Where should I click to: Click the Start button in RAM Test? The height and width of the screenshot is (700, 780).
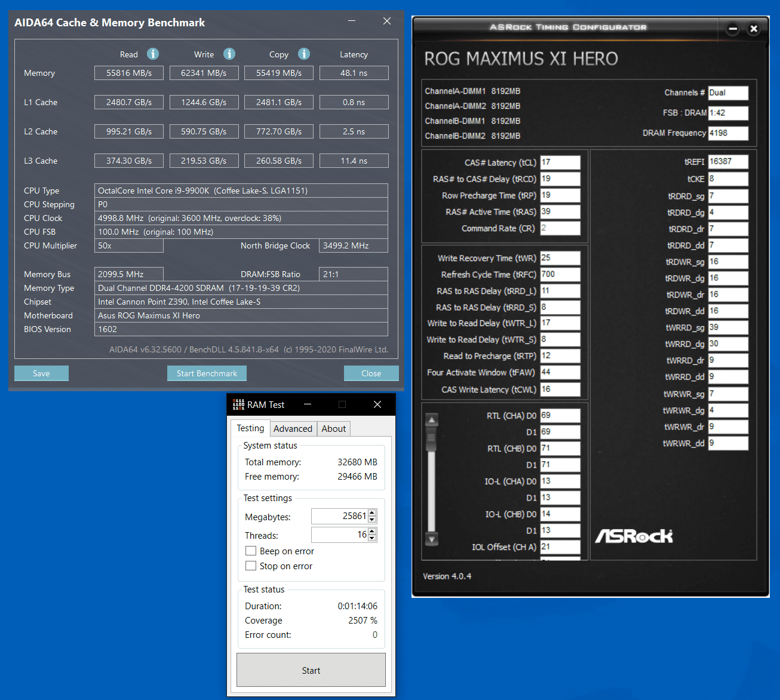coord(311,670)
